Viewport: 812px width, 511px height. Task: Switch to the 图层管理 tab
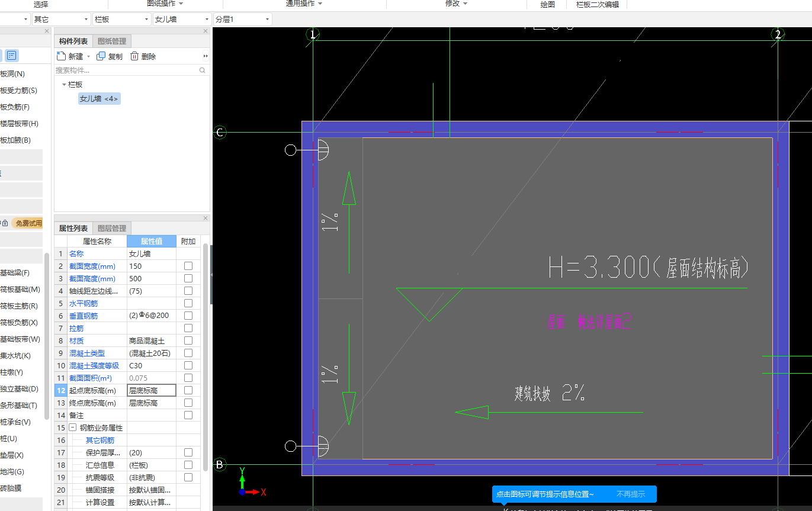(x=112, y=228)
